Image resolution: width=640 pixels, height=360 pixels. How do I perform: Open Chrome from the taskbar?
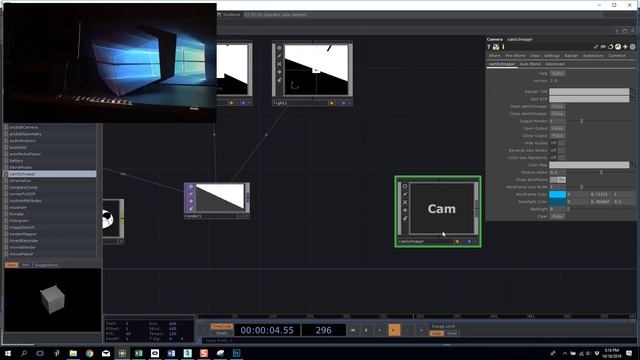(x=89, y=353)
